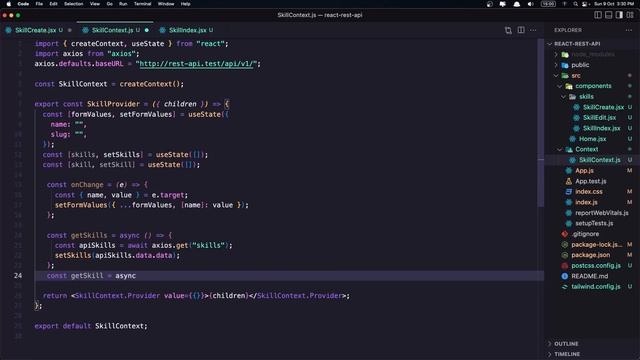Open the date and time in menu bar
The image size is (640, 360).
click(614, 4)
